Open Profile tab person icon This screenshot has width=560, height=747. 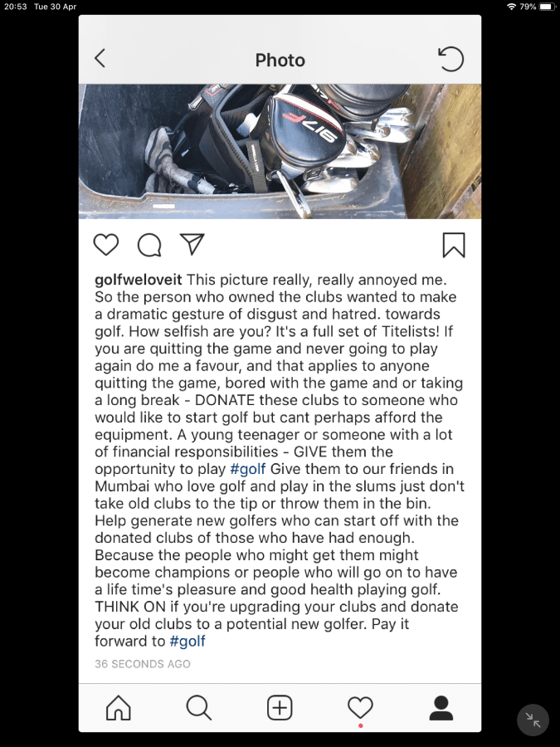pos(441,707)
